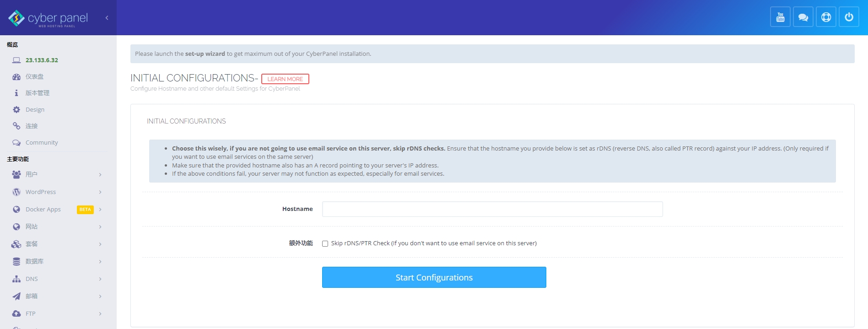The image size is (868, 329).
Task: Click the 'If the above conditions fail' note
Action: [x=308, y=174]
